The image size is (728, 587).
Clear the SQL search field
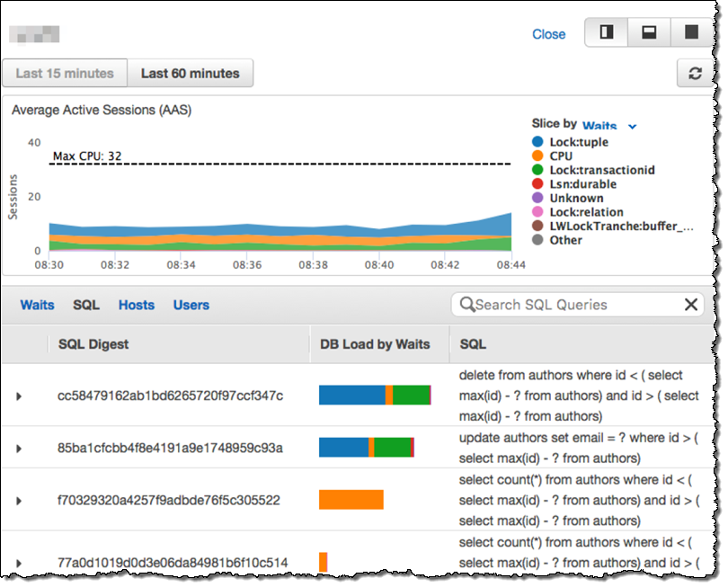point(690,305)
